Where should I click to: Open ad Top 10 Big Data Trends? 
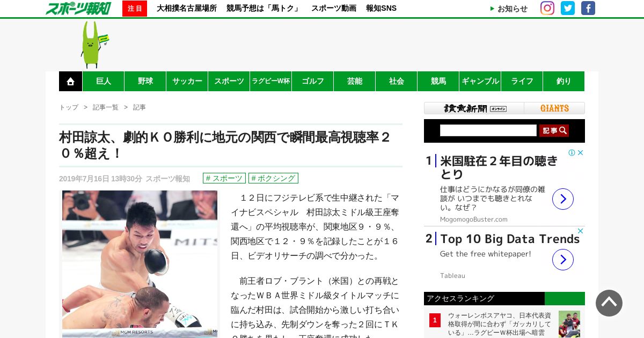(x=510, y=239)
